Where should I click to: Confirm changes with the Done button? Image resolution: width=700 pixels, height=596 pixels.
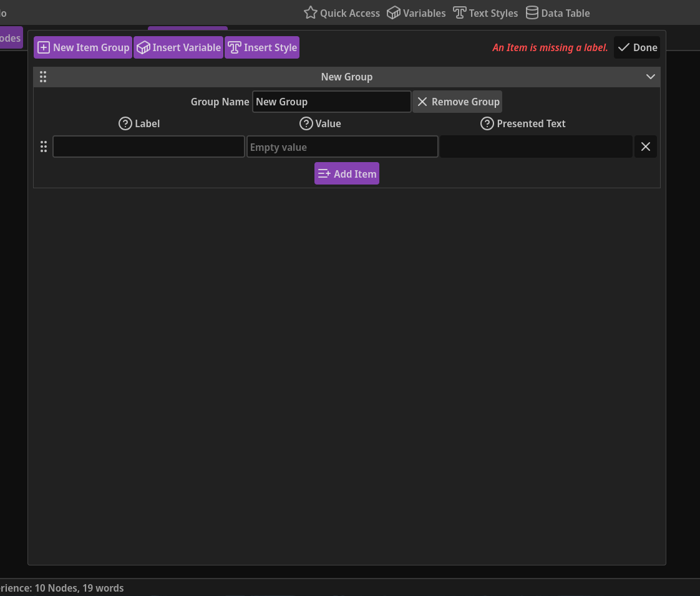point(636,47)
